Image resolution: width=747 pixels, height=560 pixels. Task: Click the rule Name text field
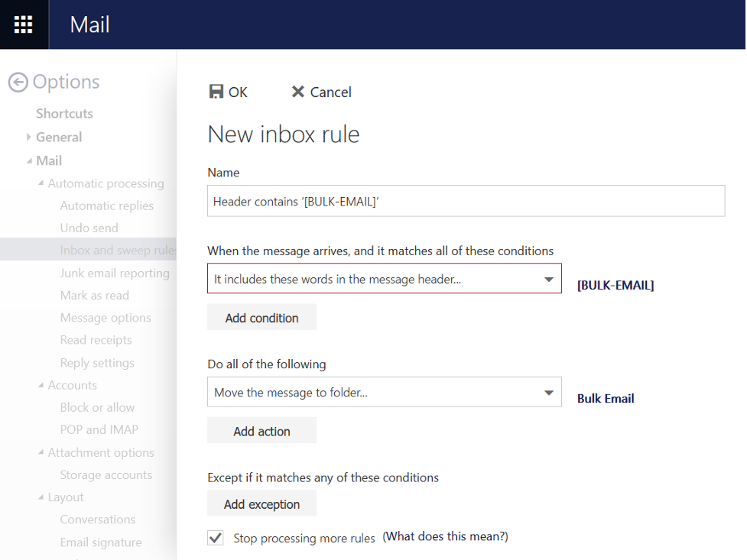[x=466, y=202]
